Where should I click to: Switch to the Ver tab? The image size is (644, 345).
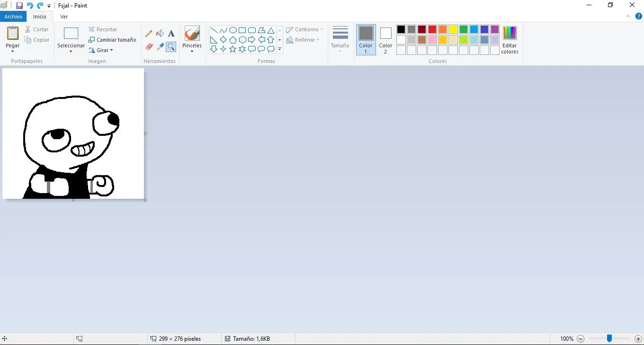tap(64, 17)
